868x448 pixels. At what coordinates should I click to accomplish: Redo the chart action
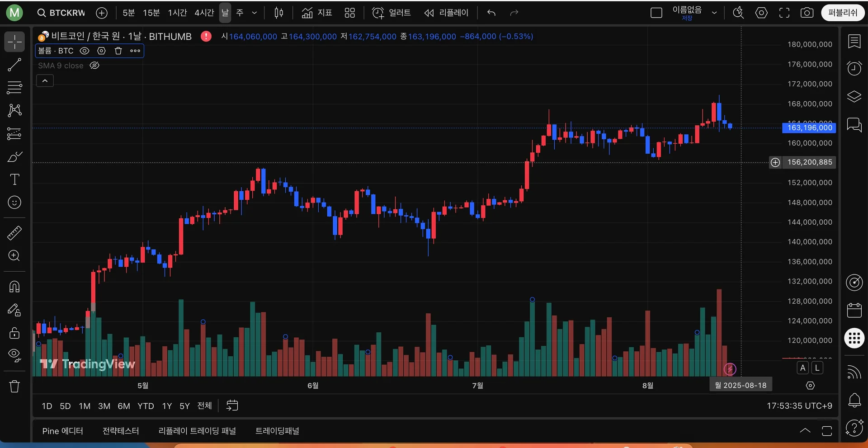click(514, 13)
